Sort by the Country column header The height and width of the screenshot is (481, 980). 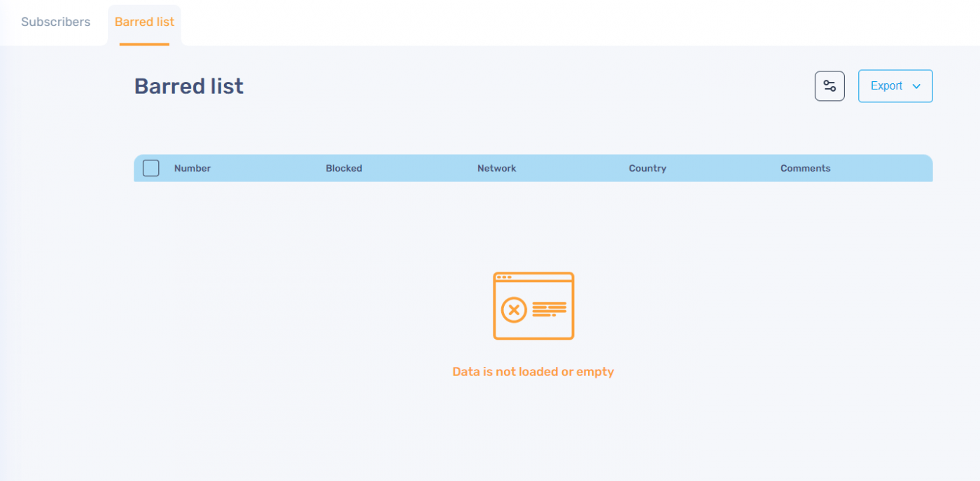pos(647,168)
